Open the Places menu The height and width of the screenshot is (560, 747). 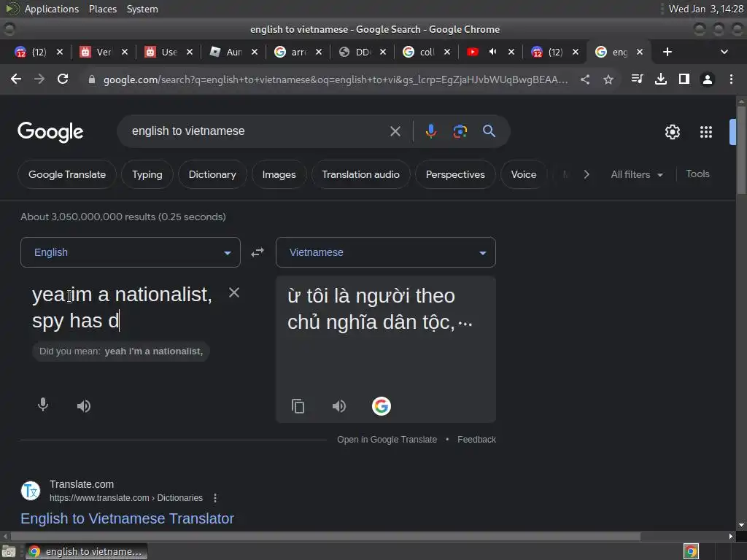[103, 9]
